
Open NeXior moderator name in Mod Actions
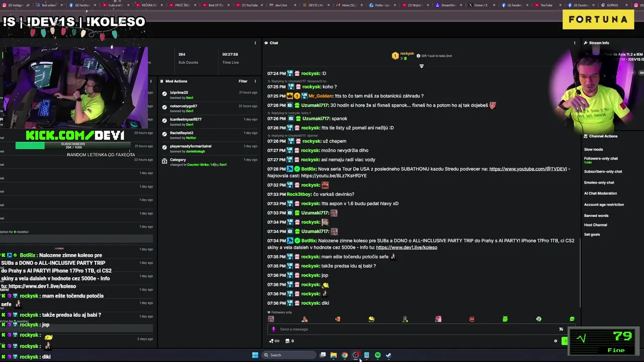click(191, 138)
